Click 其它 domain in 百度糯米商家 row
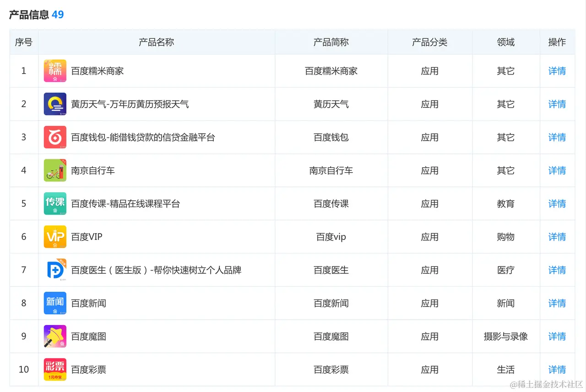This screenshot has width=586, height=392. 506,71
